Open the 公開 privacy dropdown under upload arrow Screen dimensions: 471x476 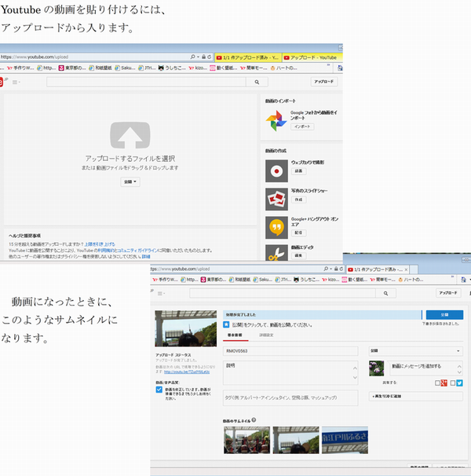pos(130,182)
